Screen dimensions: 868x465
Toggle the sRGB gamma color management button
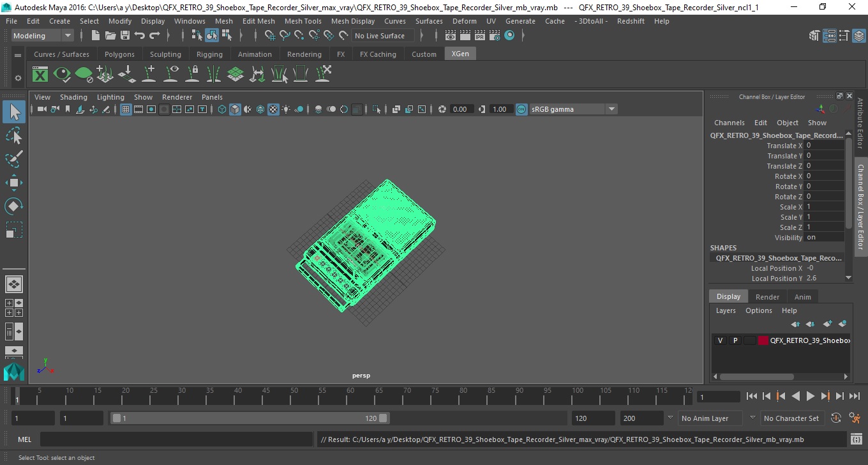click(x=521, y=109)
